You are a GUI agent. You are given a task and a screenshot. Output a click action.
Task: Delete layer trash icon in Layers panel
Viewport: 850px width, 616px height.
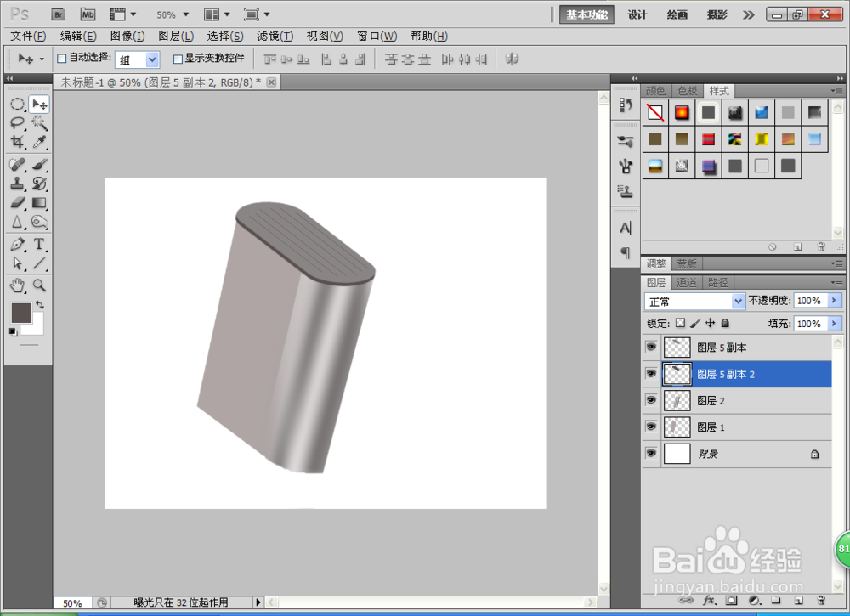coord(821,601)
